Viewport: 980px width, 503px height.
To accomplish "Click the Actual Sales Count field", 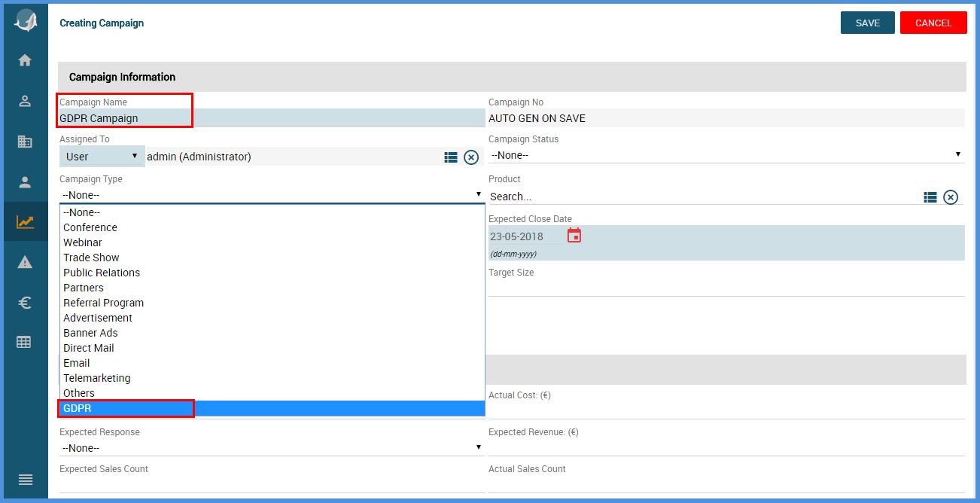I will 726,484.
